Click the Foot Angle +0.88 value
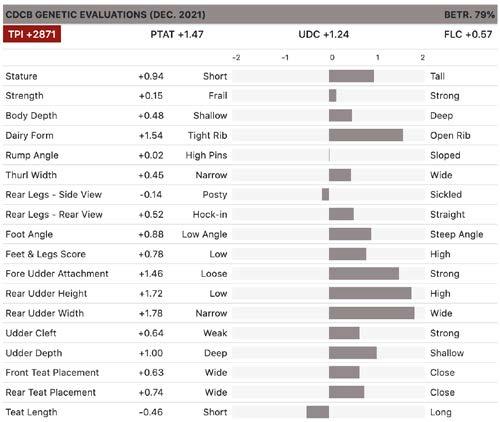Viewport: 500px width, 422px height. tap(151, 234)
